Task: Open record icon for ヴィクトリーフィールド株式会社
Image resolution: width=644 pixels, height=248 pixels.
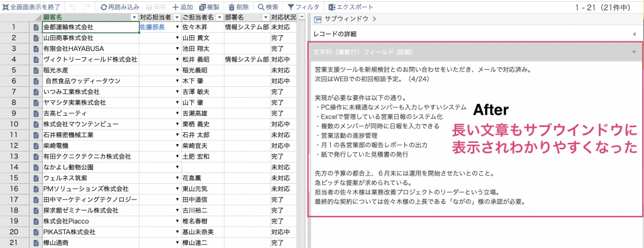Action: point(36,60)
